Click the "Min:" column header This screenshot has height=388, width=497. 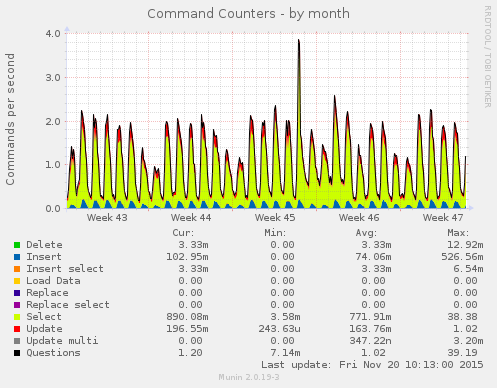(275, 232)
